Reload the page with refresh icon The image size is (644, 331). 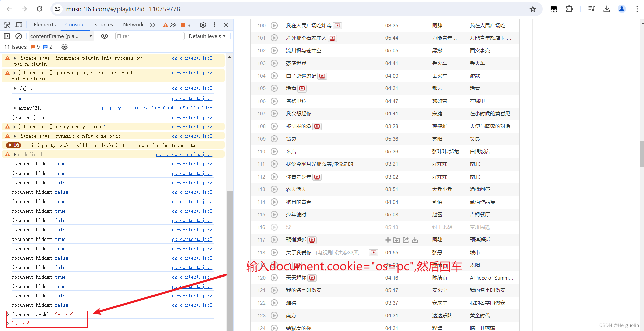point(39,9)
